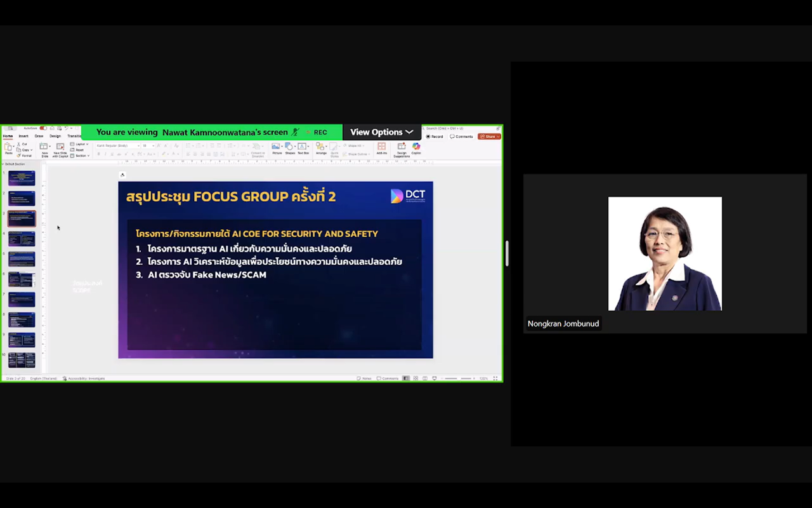
Task: Launch Copilot from the ribbon
Action: tap(416, 149)
